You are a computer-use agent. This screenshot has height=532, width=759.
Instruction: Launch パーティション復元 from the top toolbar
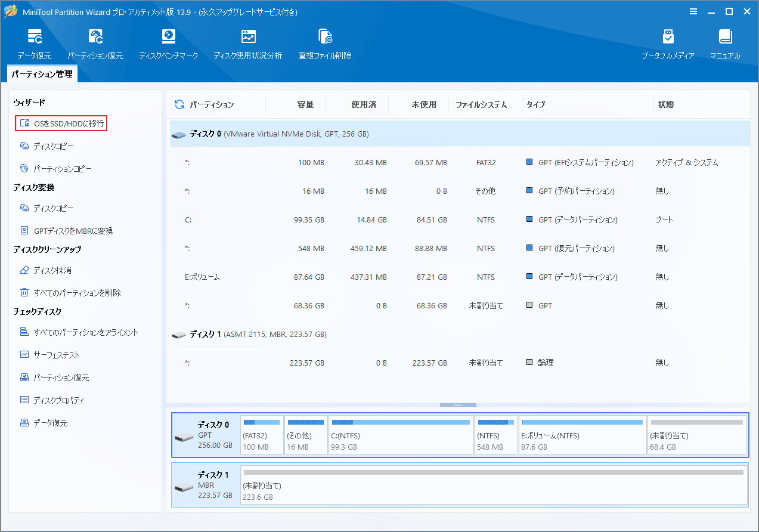pos(95,44)
